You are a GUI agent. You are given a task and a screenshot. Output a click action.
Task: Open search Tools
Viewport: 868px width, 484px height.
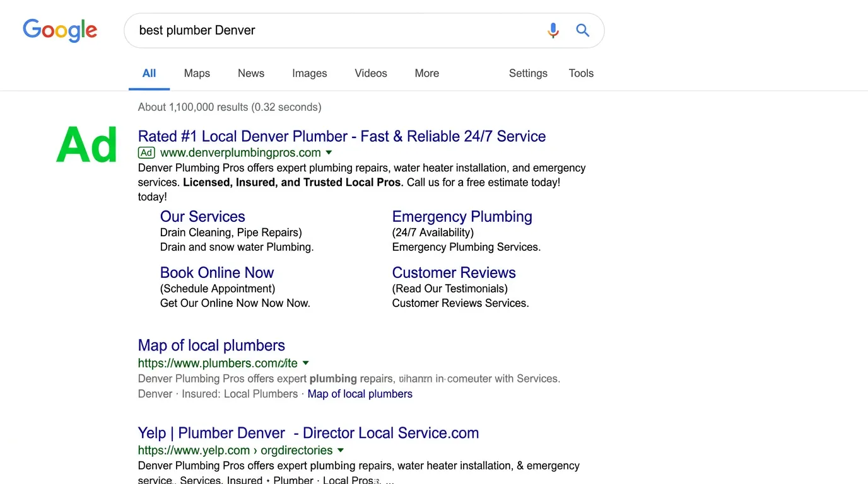pos(581,73)
